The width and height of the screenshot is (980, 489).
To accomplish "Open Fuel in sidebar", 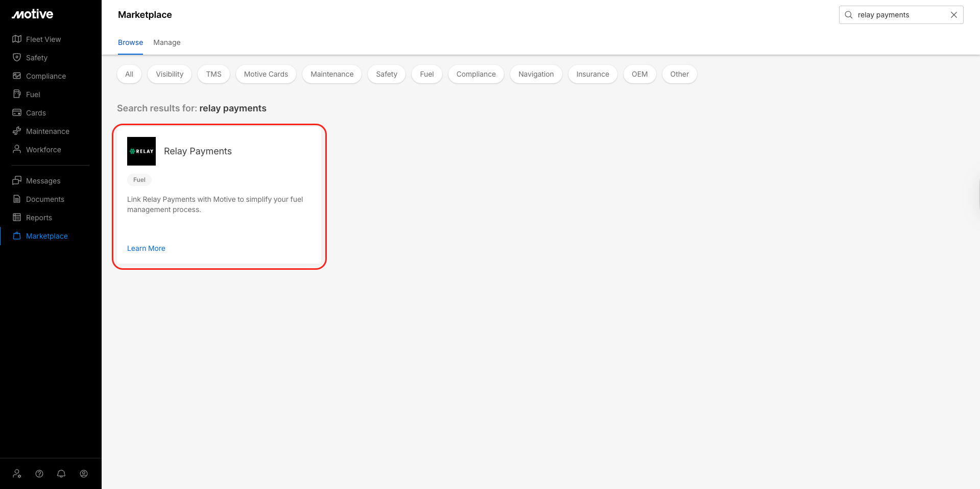I will coord(33,95).
